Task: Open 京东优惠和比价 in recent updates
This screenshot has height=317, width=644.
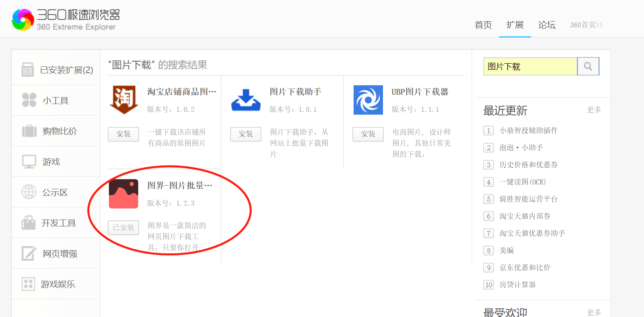Action: (525, 268)
